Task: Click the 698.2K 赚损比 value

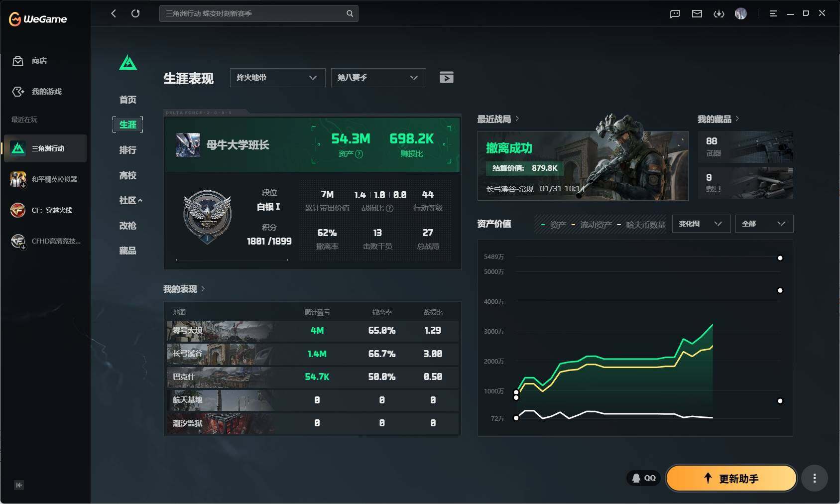Action: [411, 139]
